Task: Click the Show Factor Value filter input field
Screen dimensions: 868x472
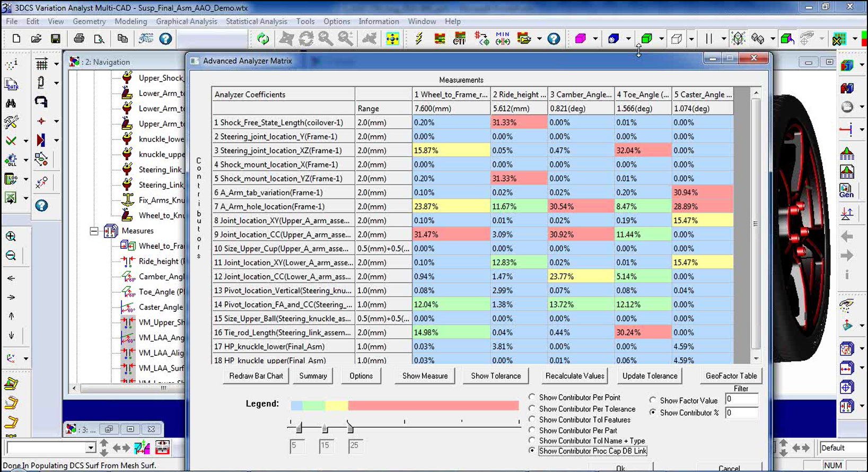Action: [x=741, y=399]
